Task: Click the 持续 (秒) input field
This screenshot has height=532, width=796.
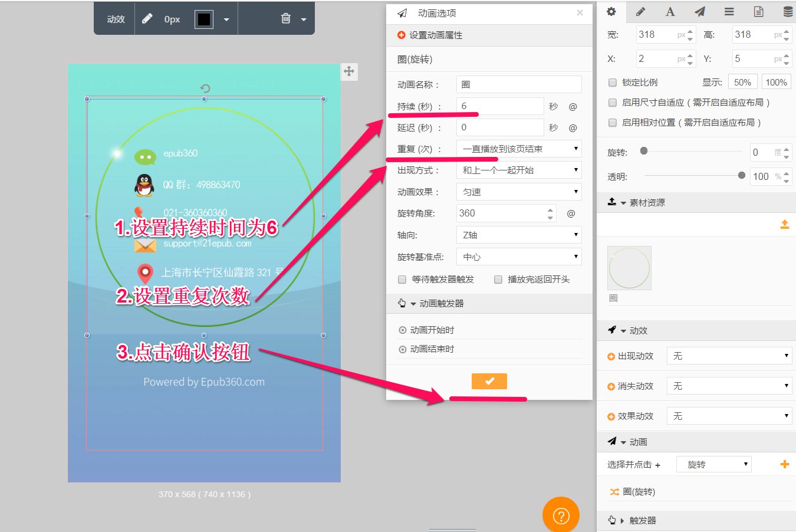Action: pyautogui.click(x=500, y=106)
